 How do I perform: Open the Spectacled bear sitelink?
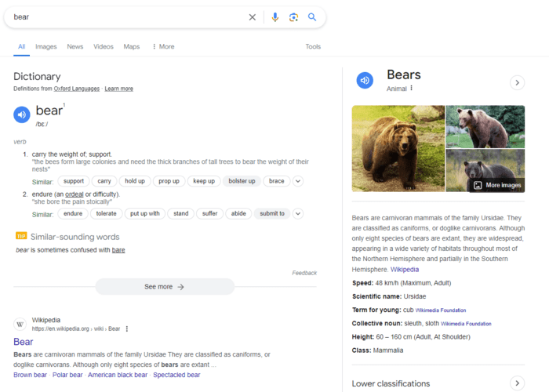point(176,375)
